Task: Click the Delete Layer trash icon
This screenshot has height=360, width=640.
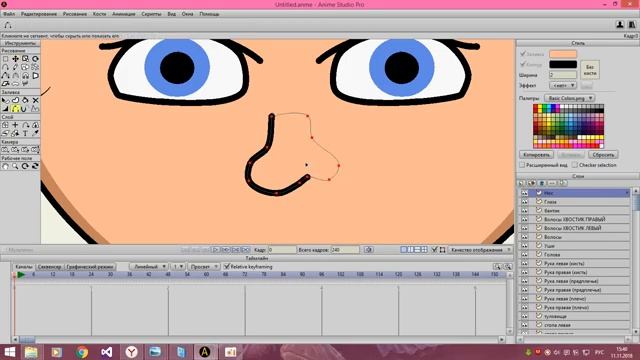Action: (542, 183)
